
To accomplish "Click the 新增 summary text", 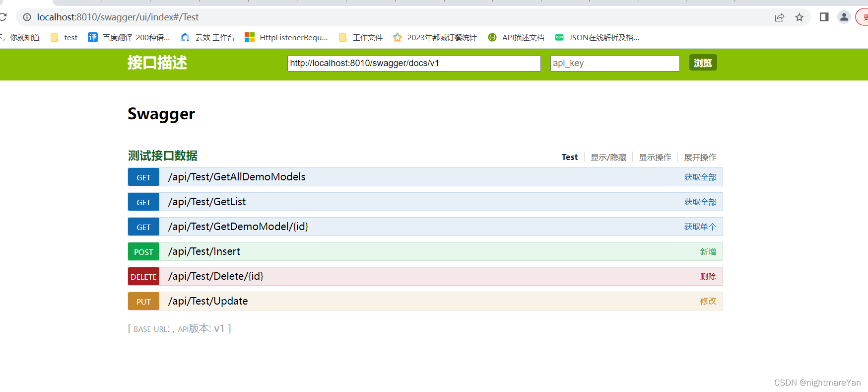I will 708,252.
